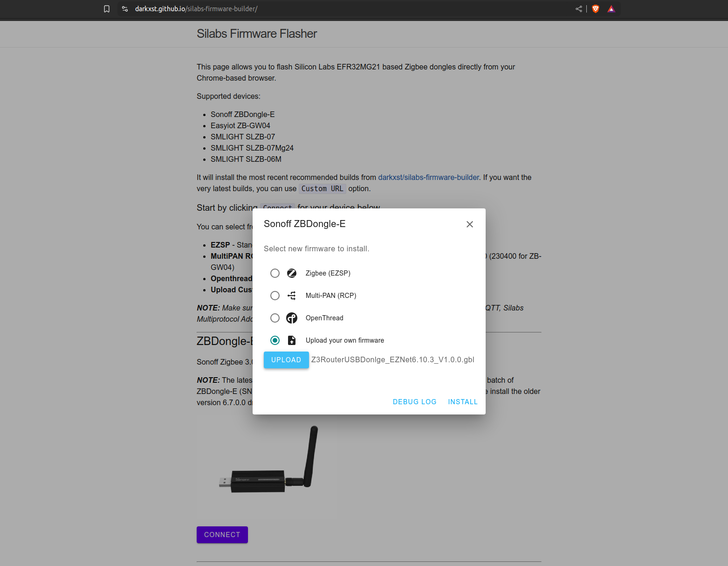Close the Sonoff ZBDongle-E dialog

coord(470,224)
